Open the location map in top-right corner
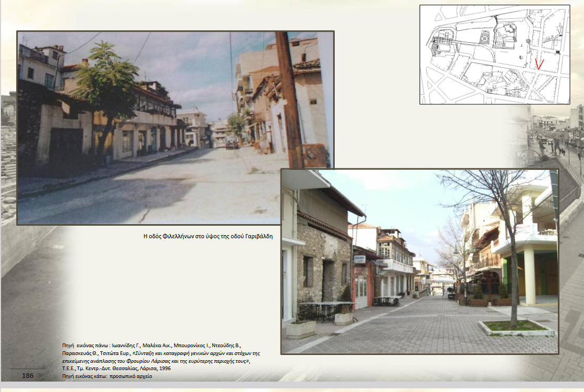This screenshot has width=584, height=392. click(x=494, y=54)
